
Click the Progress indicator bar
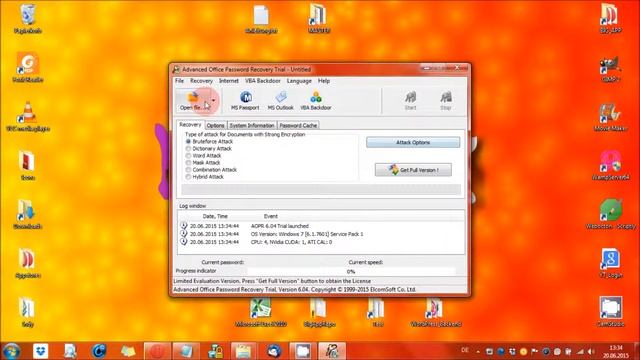click(x=351, y=271)
